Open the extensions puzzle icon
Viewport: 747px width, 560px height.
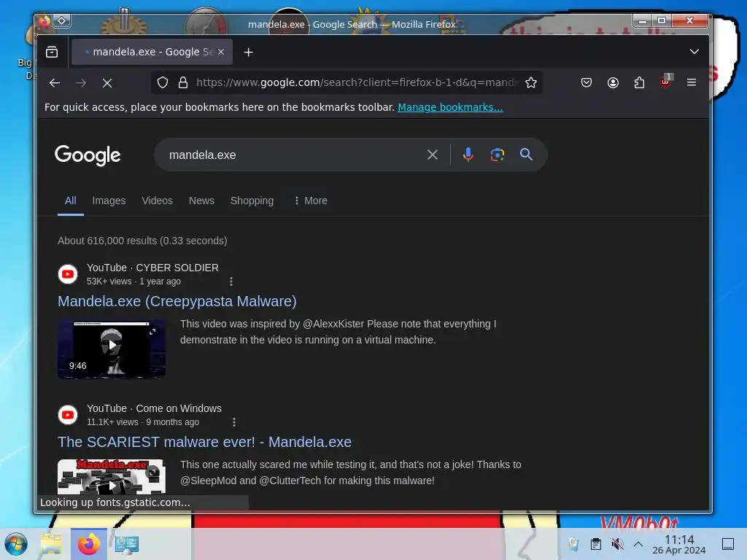(639, 82)
